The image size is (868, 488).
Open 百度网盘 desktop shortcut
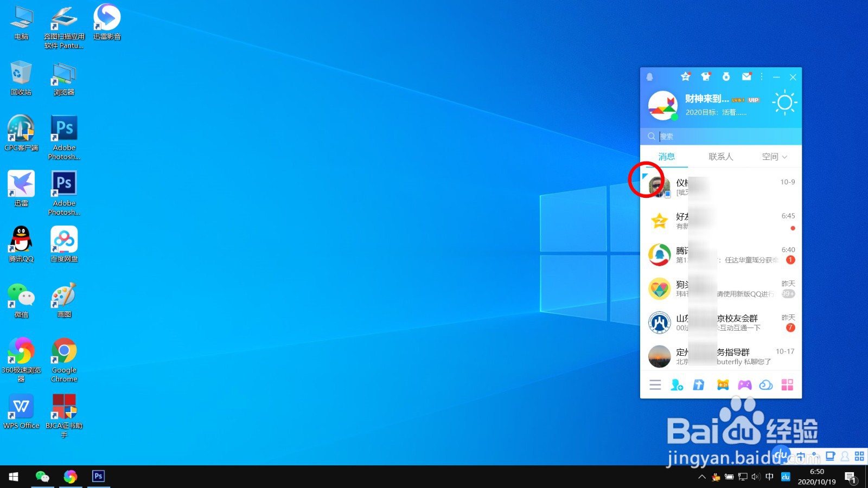(x=64, y=245)
